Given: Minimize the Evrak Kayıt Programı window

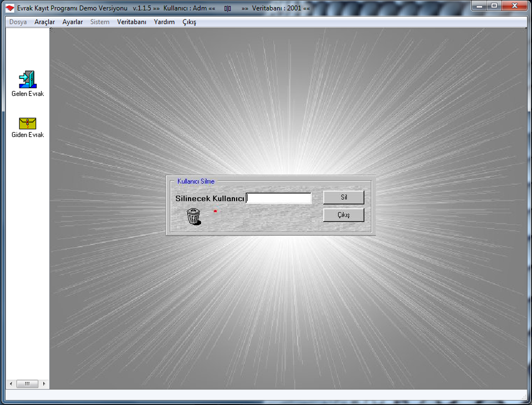Looking at the screenshot, I should tap(479, 6).
